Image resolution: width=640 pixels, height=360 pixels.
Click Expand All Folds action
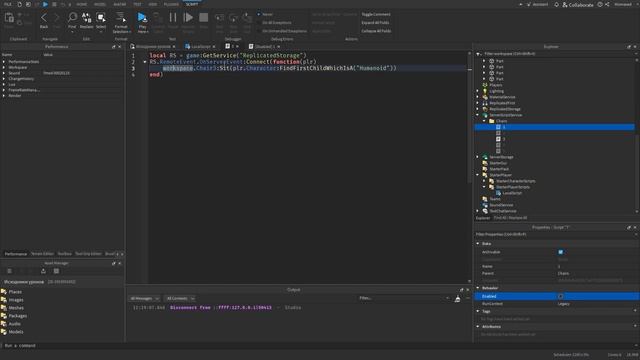[x=375, y=22]
